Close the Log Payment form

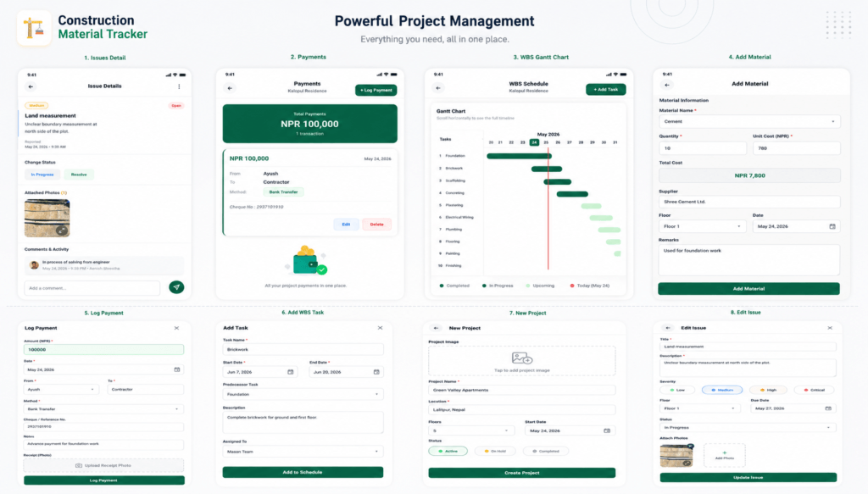click(x=176, y=328)
